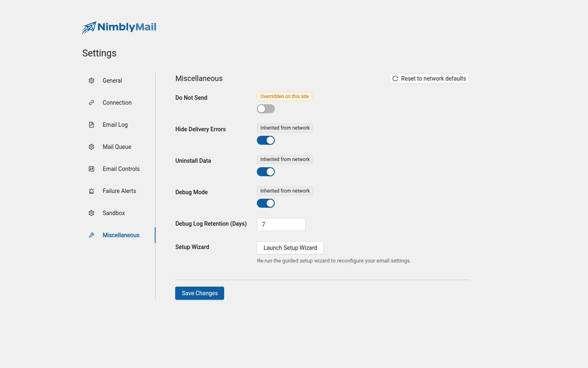Click the Settings page heading

pos(99,53)
